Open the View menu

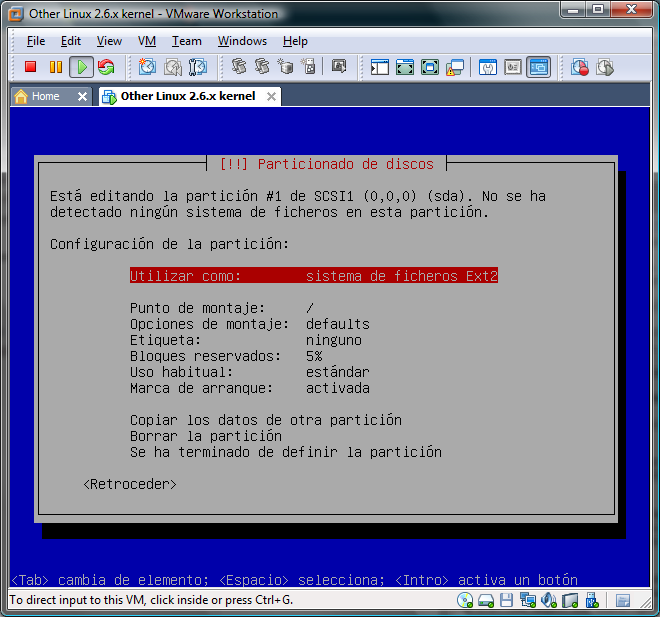[109, 41]
